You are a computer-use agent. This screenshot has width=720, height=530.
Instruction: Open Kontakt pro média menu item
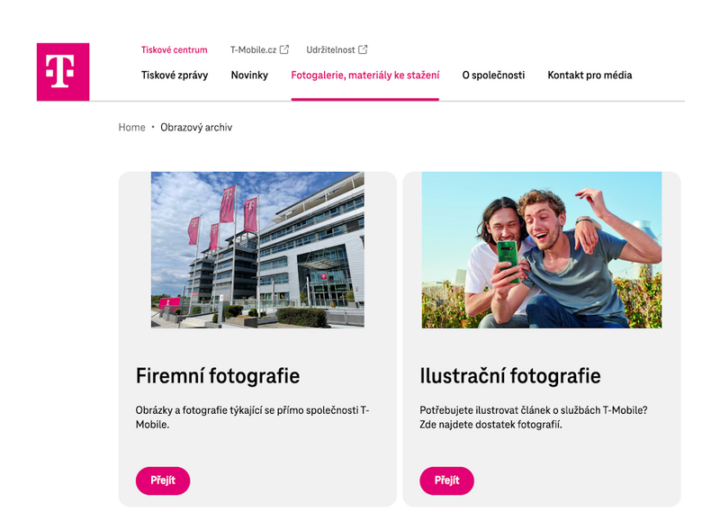(590, 75)
